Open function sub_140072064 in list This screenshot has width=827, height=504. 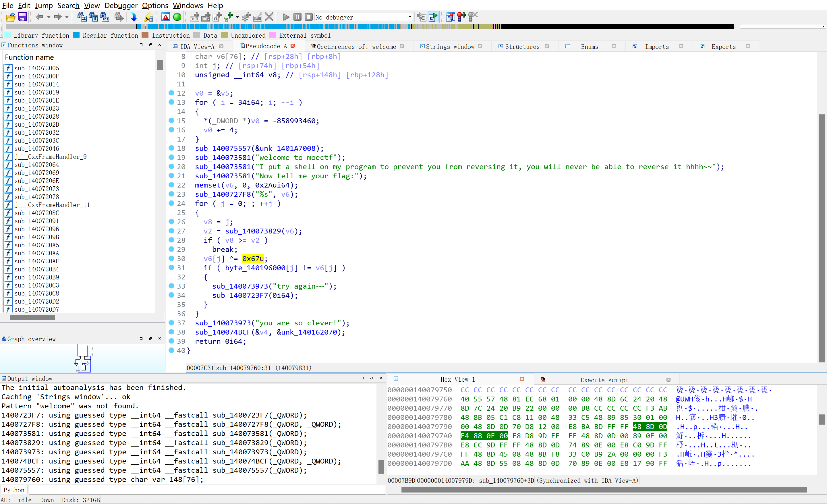click(x=36, y=165)
